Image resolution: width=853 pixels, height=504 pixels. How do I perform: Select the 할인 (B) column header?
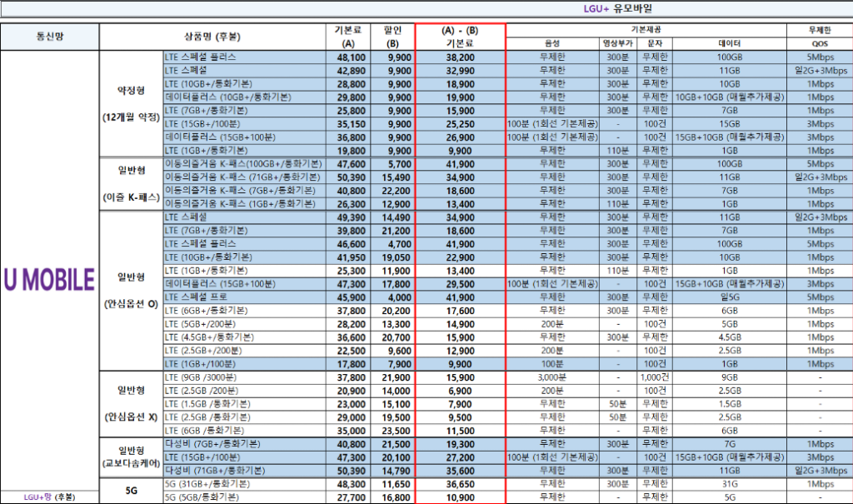392,37
